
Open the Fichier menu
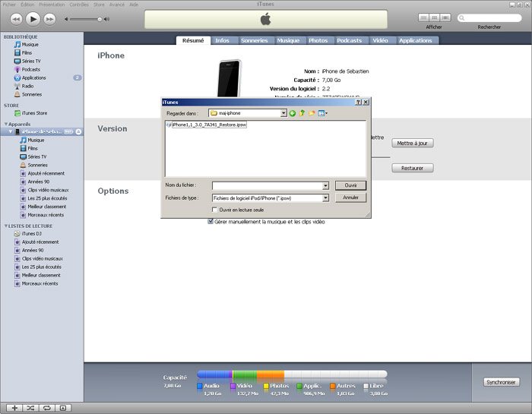click(9, 5)
